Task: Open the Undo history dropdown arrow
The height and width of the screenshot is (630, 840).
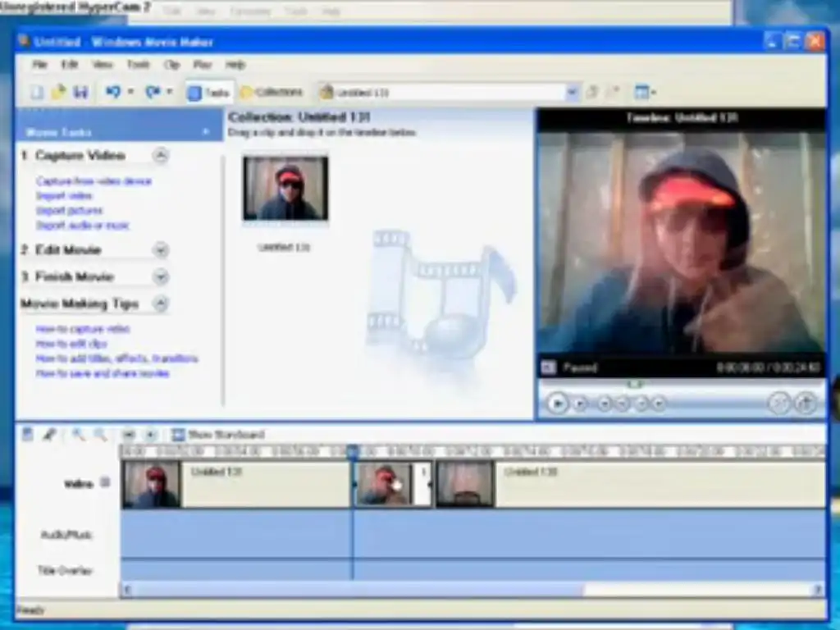Action: (130, 92)
